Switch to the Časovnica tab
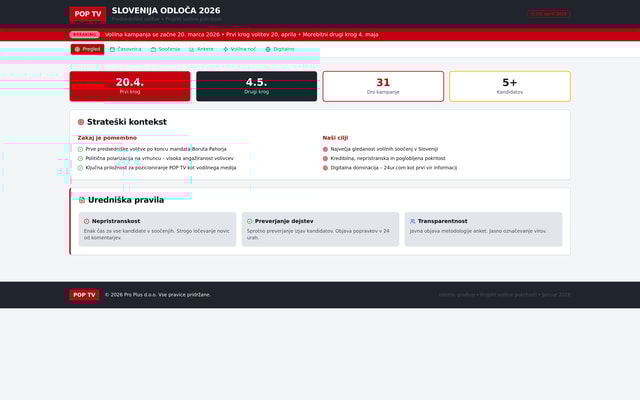 pos(126,49)
